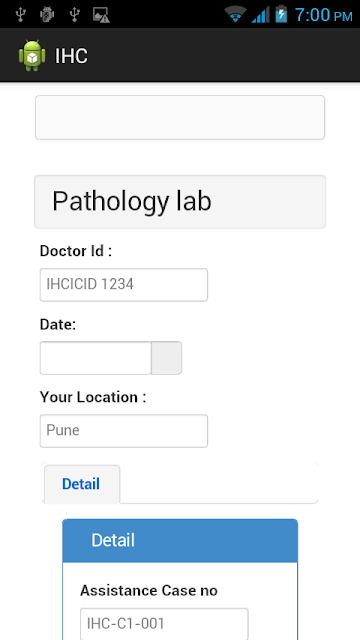
Task: Tap the IHC title in action bar
Action: (x=71, y=56)
